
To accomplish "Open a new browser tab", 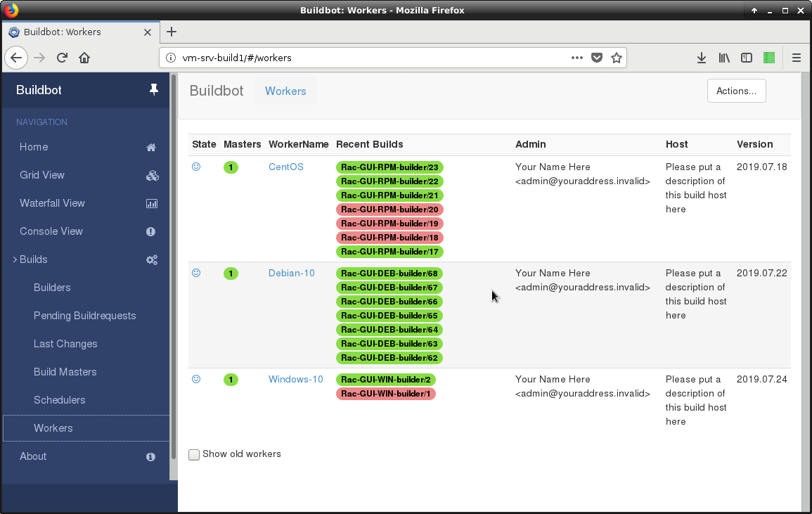I will coord(171,32).
